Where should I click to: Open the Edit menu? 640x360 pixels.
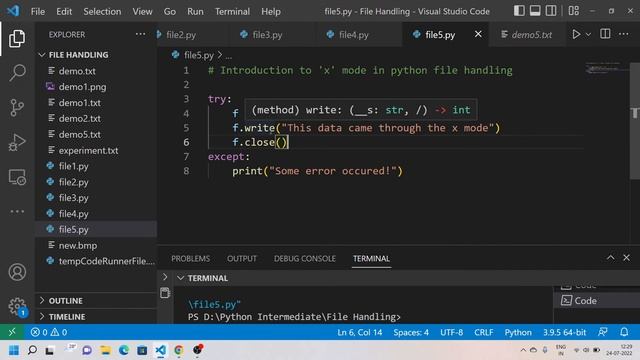(x=64, y=11)
